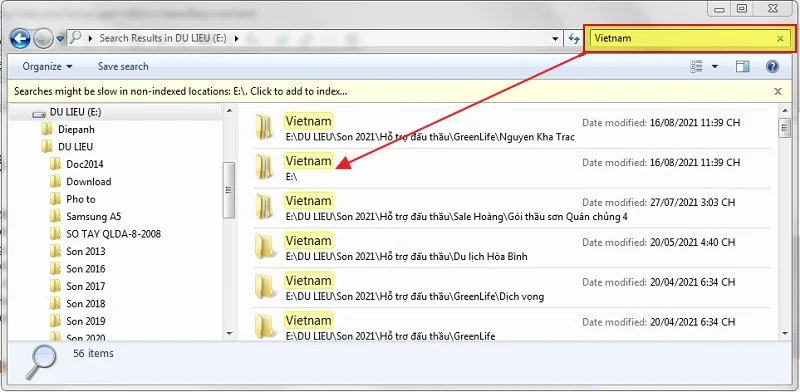Expand the view options dropdown arrow
Viewport: 800px width, 392px height.
click(x=714, y=66)
